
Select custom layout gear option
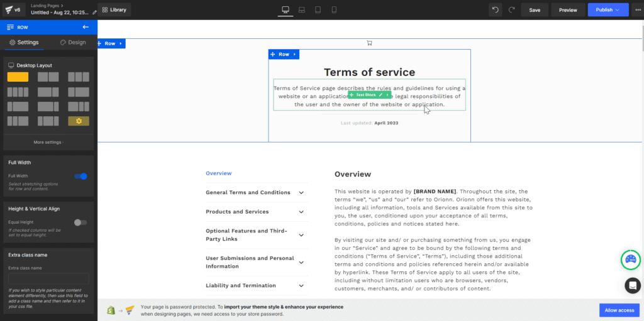point(79,121)
